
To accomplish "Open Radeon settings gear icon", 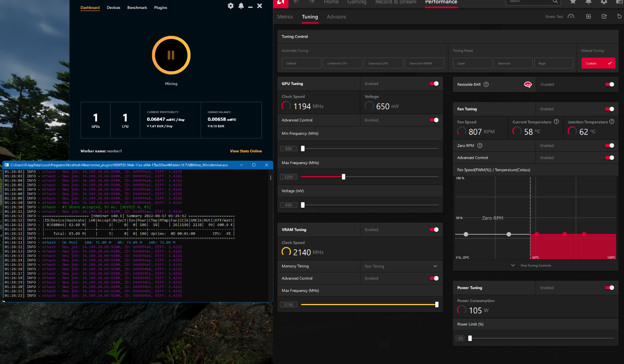I will click(x=604, y=2).
